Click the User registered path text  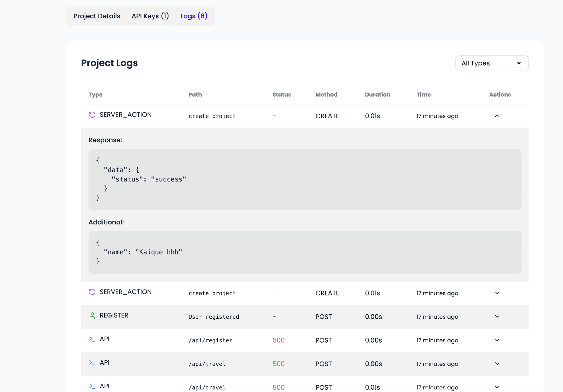click(x=214, y=316)
